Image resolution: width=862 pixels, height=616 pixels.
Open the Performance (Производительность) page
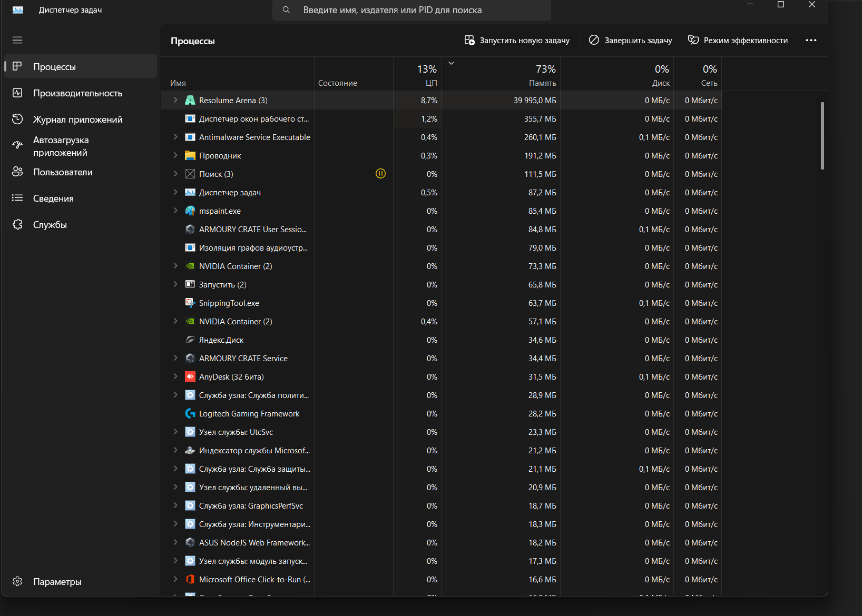(x=77, y=93)
